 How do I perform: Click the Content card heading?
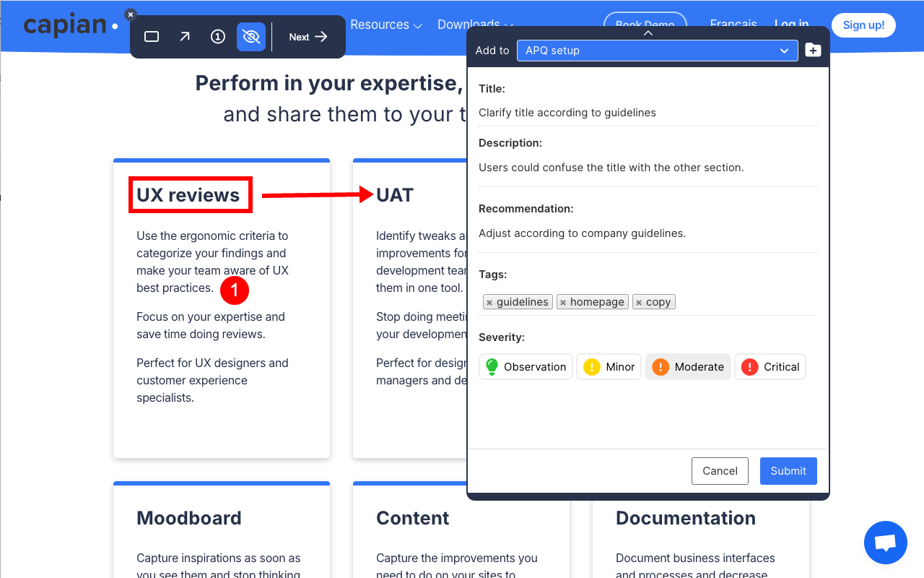413,518
